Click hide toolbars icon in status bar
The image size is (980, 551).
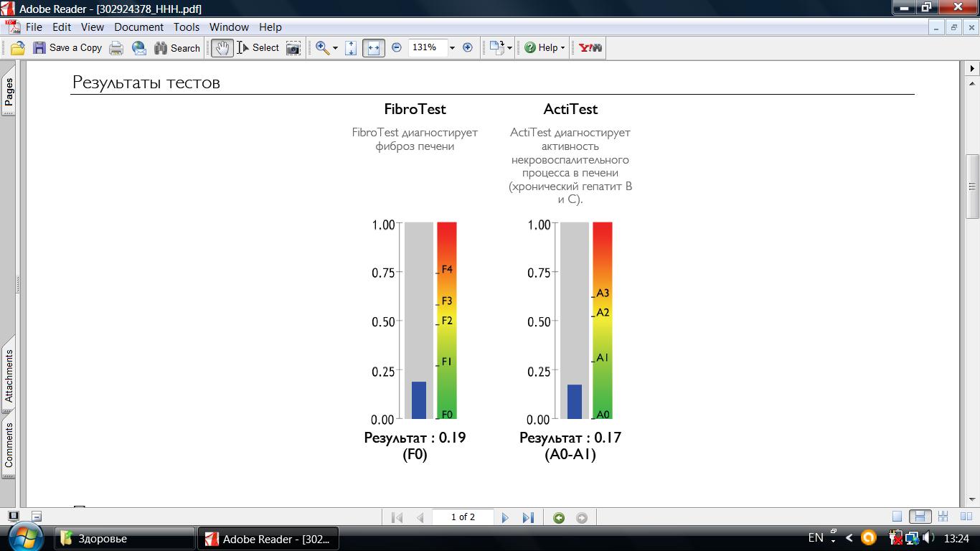point(37,516)
